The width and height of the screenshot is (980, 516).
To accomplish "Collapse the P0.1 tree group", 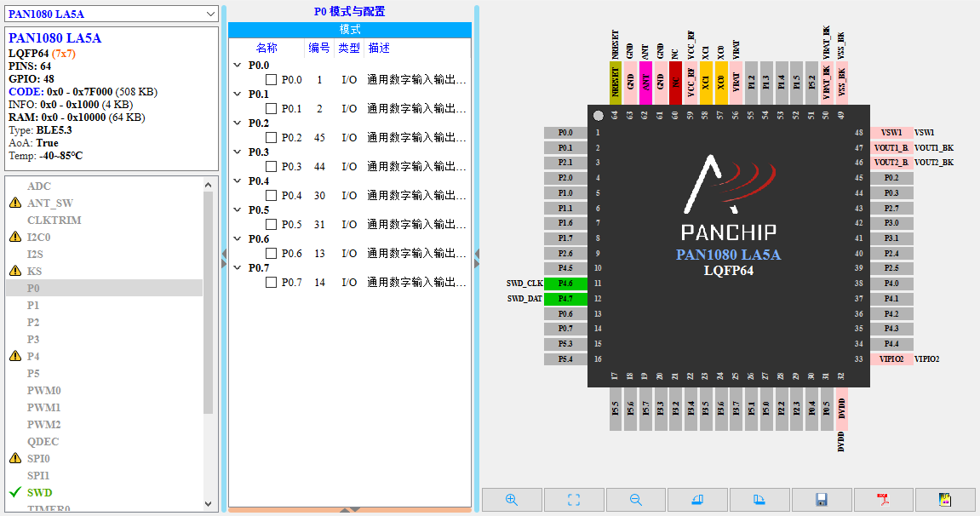I will click(x=238, y=94).
